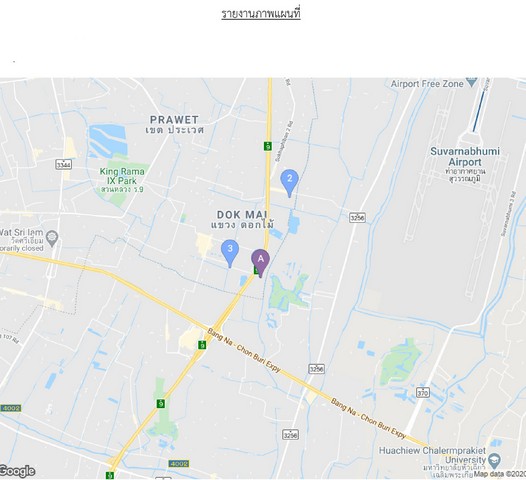Image resolution: width=526 pixels, height=480 pixels.
Task: Click route 9 shield near Prawet
Action: click(268, 146)
